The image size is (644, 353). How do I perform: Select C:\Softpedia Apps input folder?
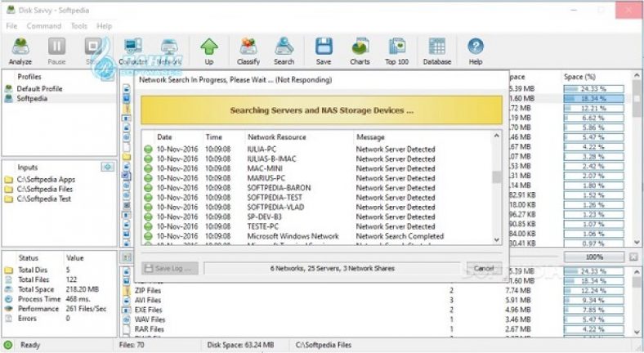point(46,180)
